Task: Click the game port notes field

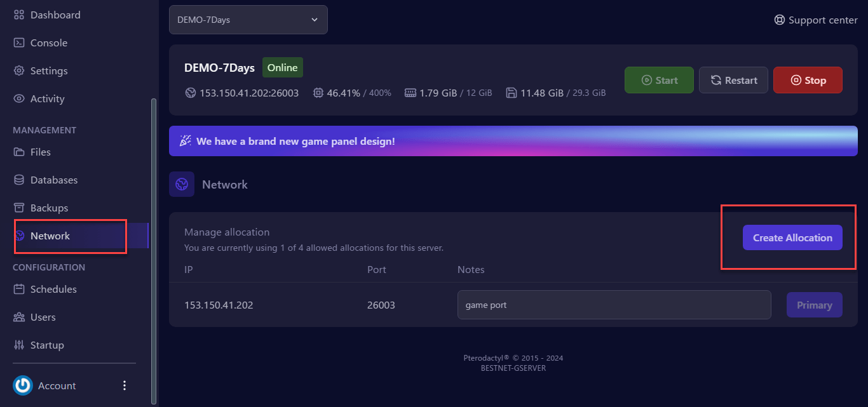Action: [614, 305]
